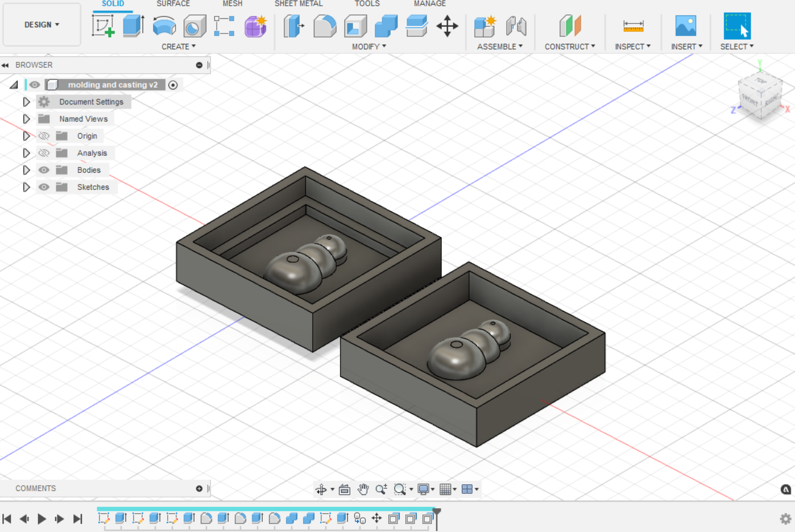Select the Pan hand tool

pyautogui.click(x=363, y=489)
